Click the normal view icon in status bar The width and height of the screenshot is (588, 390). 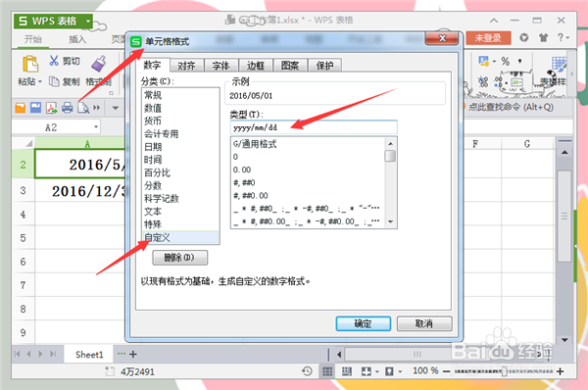point(327,371)
